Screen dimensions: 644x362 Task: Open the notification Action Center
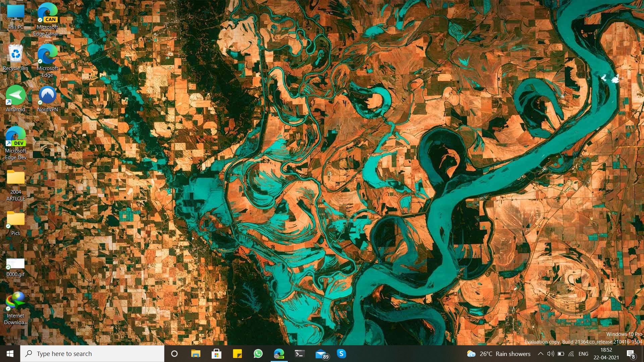tap(630, 354)
